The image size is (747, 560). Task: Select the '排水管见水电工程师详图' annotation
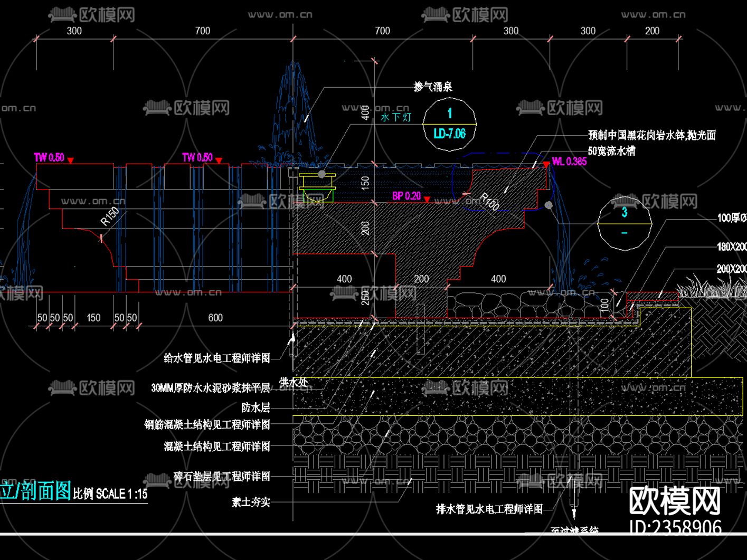pyautogui.click(x=489, y=509)
